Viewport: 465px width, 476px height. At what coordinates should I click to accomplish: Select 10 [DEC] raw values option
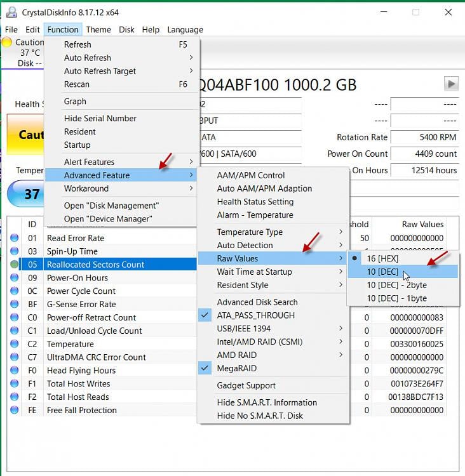403,272
